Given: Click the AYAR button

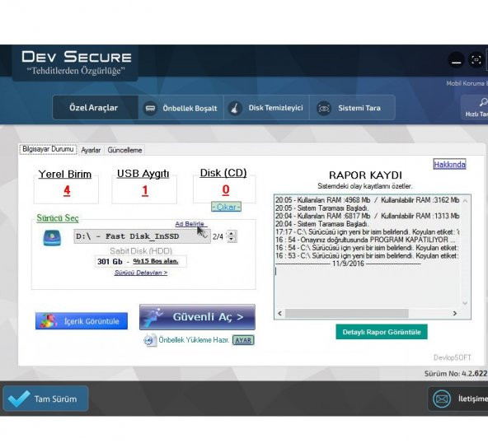Looking at the screenshot, I should 243,340.
